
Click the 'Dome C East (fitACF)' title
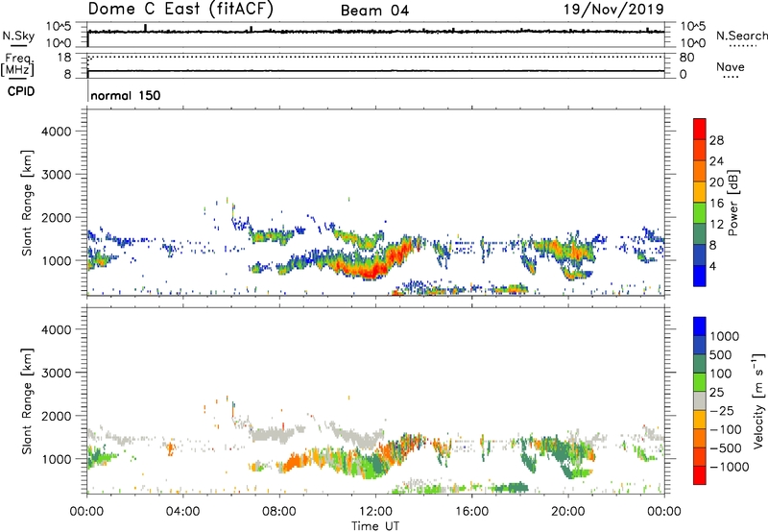[x=180, y=10]
